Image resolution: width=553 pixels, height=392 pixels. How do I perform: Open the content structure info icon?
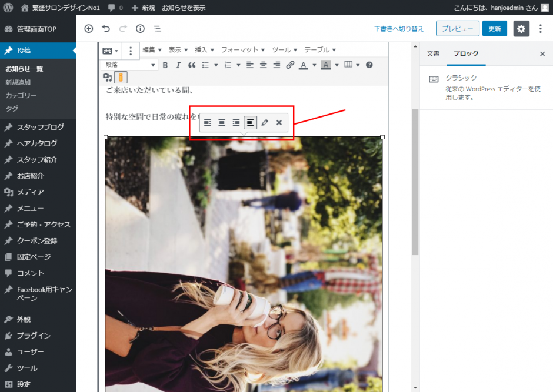140,28
